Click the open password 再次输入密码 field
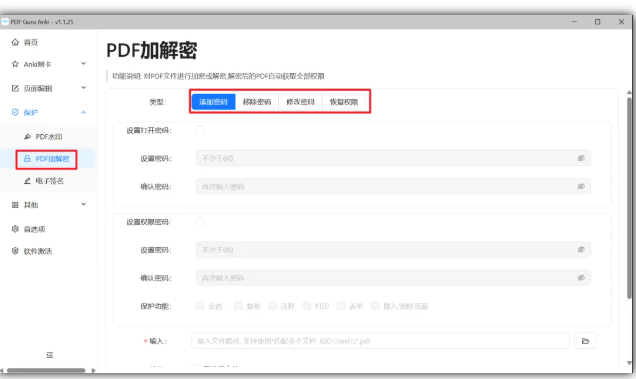 (393, 187)
